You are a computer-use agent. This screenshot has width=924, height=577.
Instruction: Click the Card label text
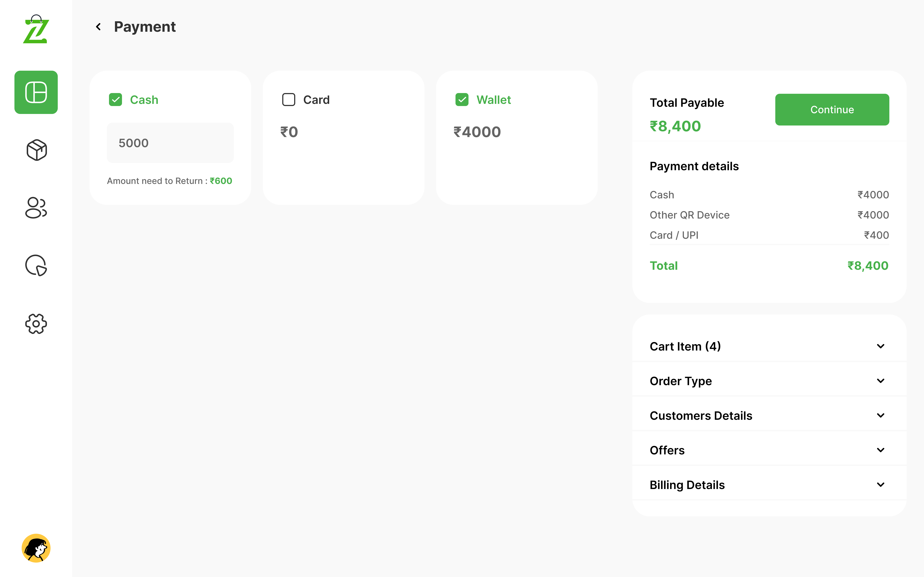[x=316, y=100]
